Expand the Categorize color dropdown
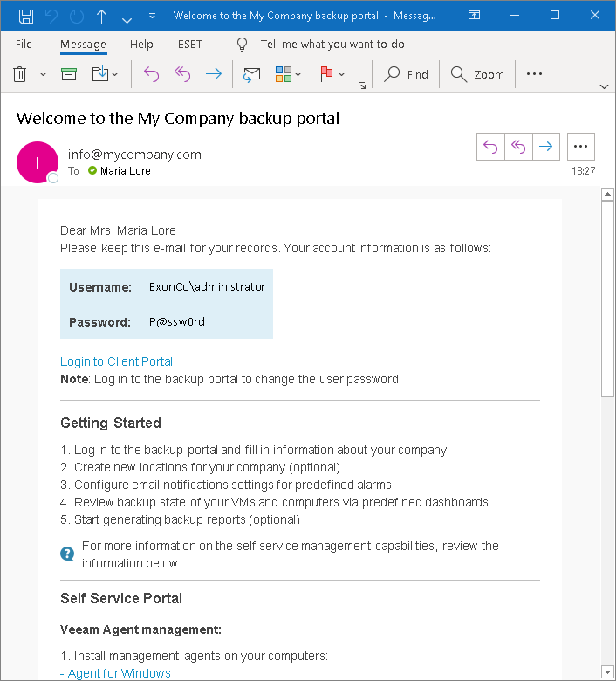 288,74
